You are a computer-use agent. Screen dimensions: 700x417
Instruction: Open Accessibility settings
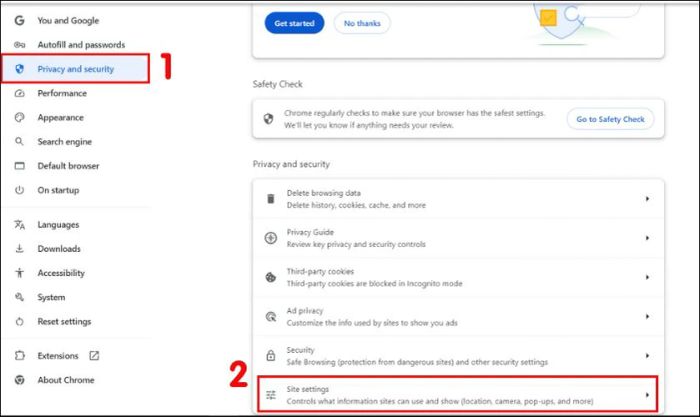(x=61, y=273)
